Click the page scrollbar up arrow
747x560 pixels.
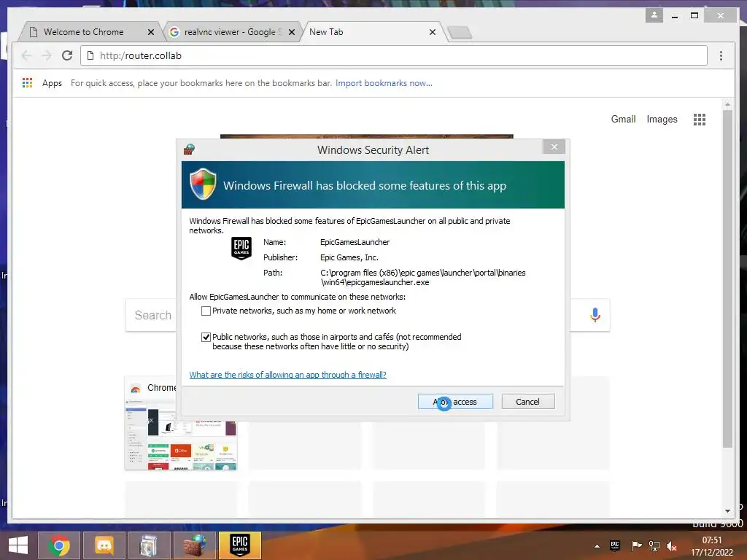tap(727, 104)
